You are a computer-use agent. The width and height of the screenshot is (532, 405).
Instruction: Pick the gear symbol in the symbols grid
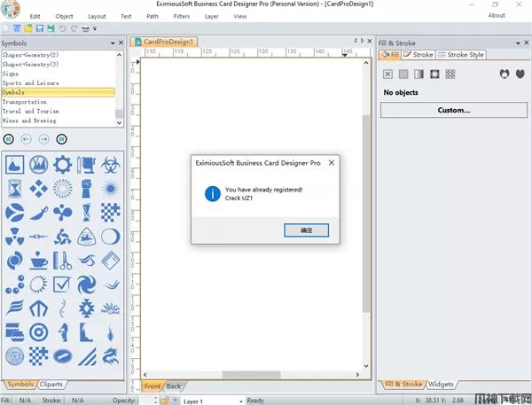(62, 164)
